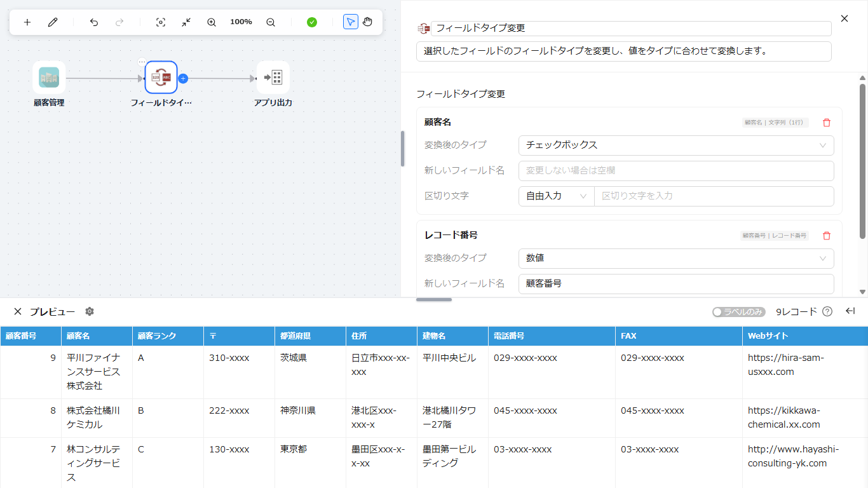Click the 顧客名 column header
Image resolution: width=868 pixels, height=488 pixels.
click(97, 336)
